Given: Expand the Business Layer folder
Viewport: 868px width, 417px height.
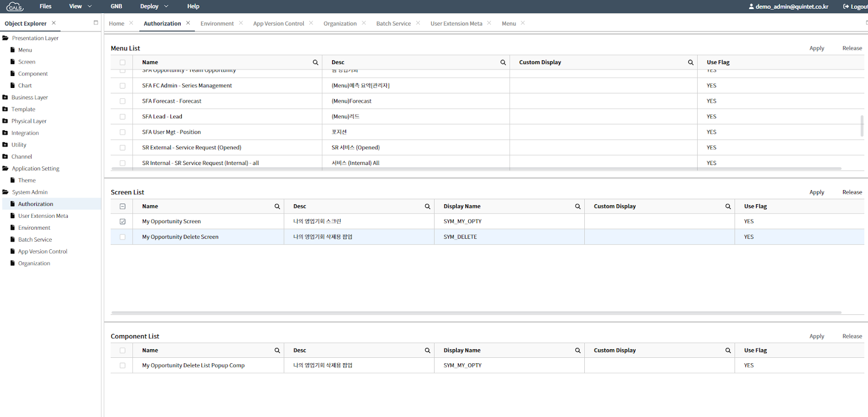Looking at the screenshot, I should point(5,97).
